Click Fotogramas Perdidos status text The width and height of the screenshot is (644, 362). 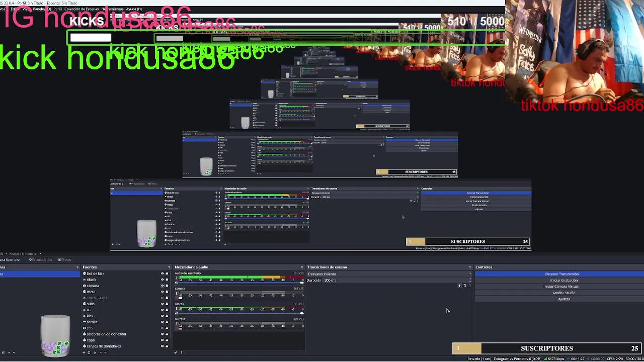click(x=518, y=358)
